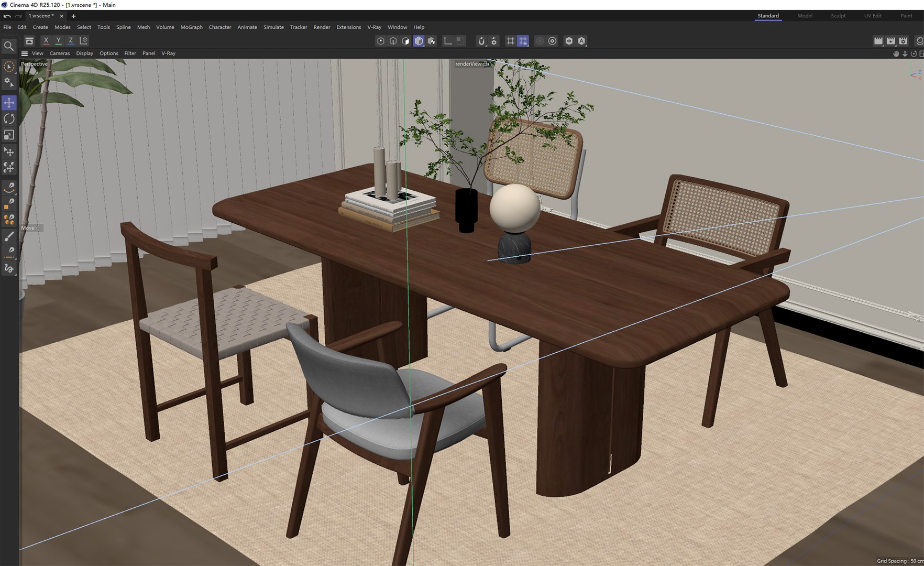Click viewport orbit rotate icon
The width and height of the screenshot is (924, 566).
[914, 53]
